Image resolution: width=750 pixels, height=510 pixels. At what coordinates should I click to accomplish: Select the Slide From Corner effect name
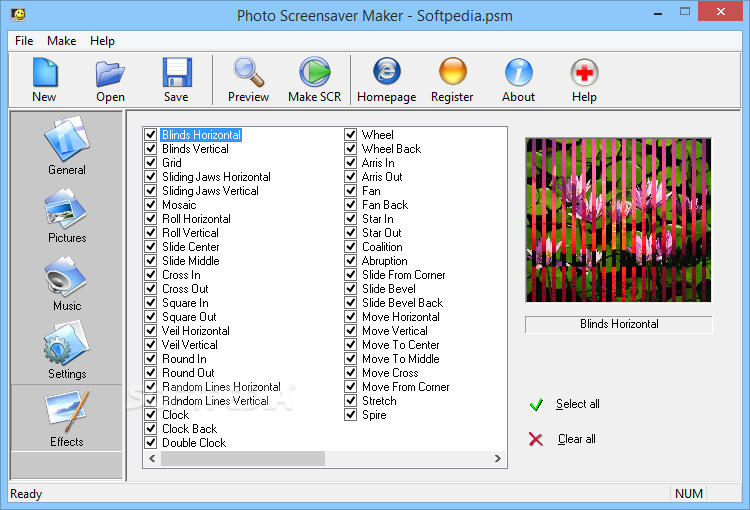[404, 275]
